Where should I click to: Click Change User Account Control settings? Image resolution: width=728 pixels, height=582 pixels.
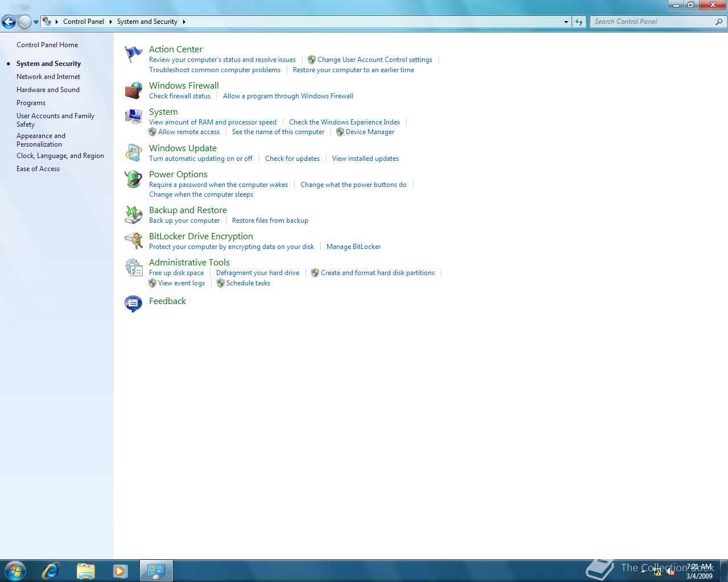pyautogui.click(x=375, y=60)
